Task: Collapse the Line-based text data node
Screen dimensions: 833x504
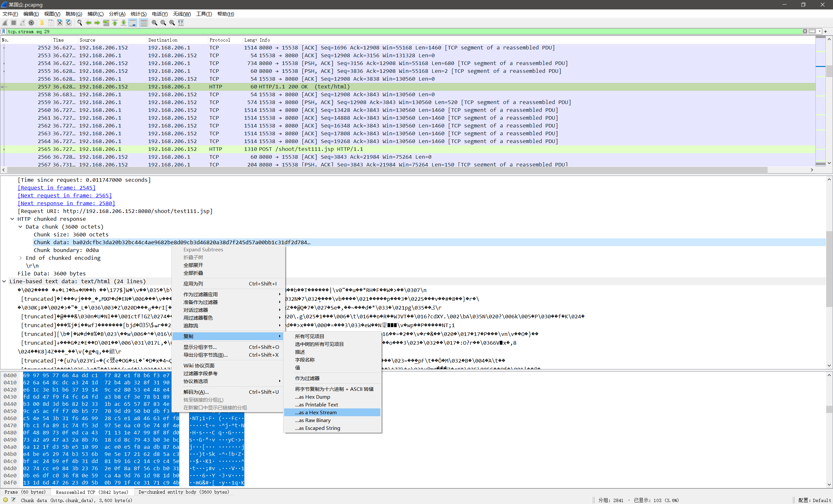Action: coord(4,281)
